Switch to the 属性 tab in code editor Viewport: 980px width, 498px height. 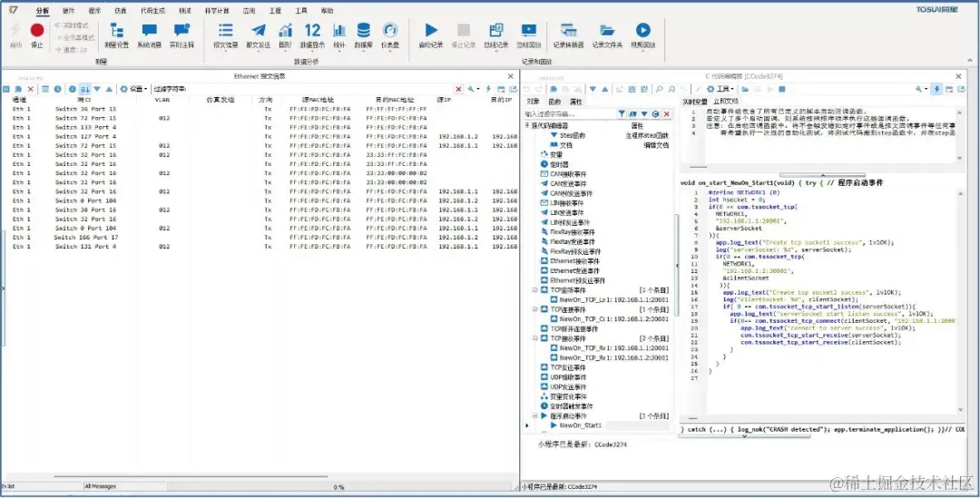pos(575,102)
